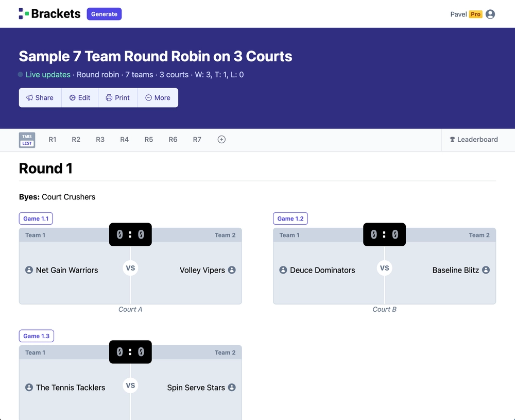Edit the Game 1.1 scoreboard 0:0

(x=130, y=234)
